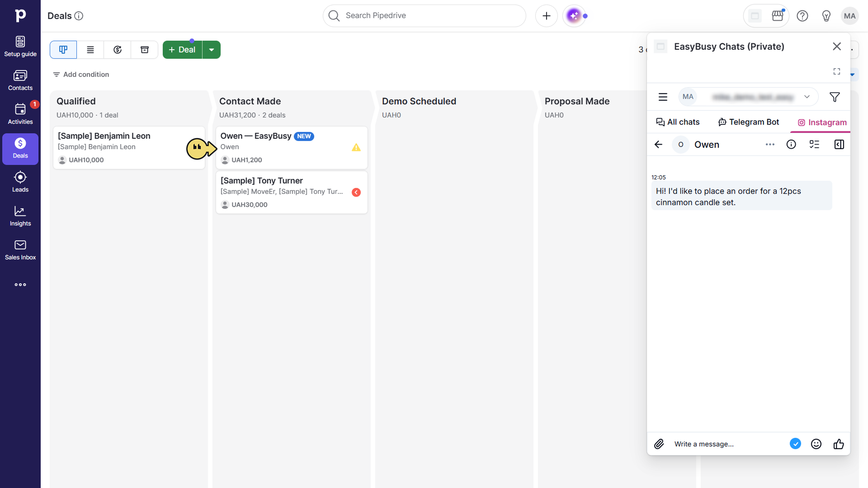Screen dimensions: 868x488
Task: Expand the Deal button dropdown arrow
Action: coord(212,50)
